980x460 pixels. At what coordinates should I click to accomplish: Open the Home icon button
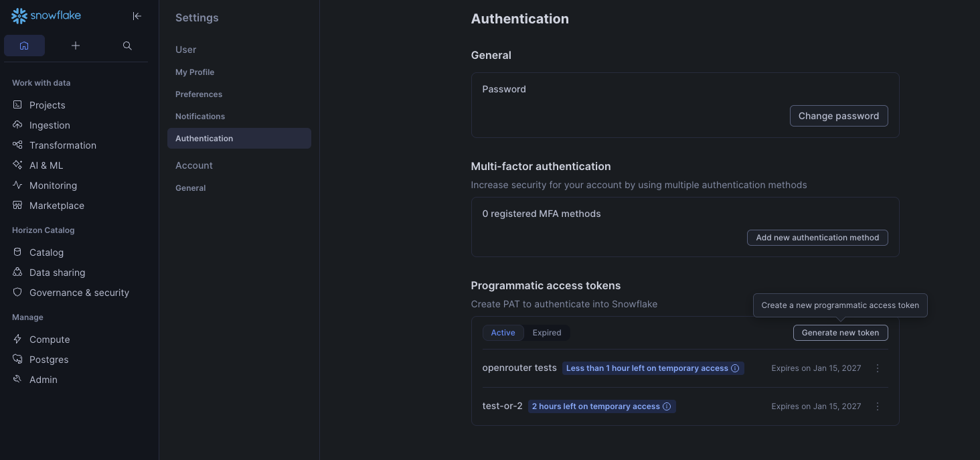(24, 46)
